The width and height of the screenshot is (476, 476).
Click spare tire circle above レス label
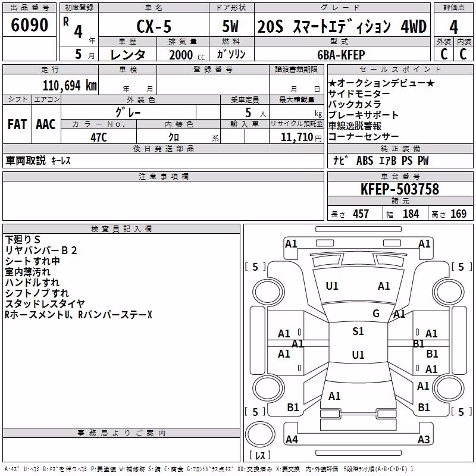coord(260,434)
